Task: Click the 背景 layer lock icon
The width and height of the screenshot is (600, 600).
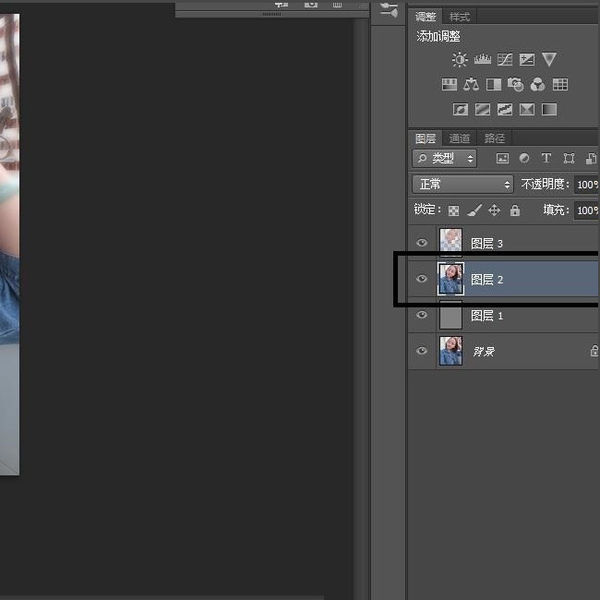Action: tap(594, 351)
